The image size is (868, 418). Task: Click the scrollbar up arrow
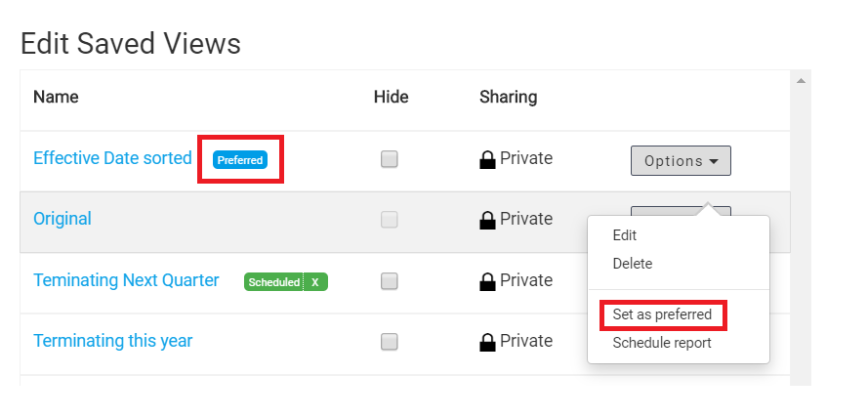point(801,81)
